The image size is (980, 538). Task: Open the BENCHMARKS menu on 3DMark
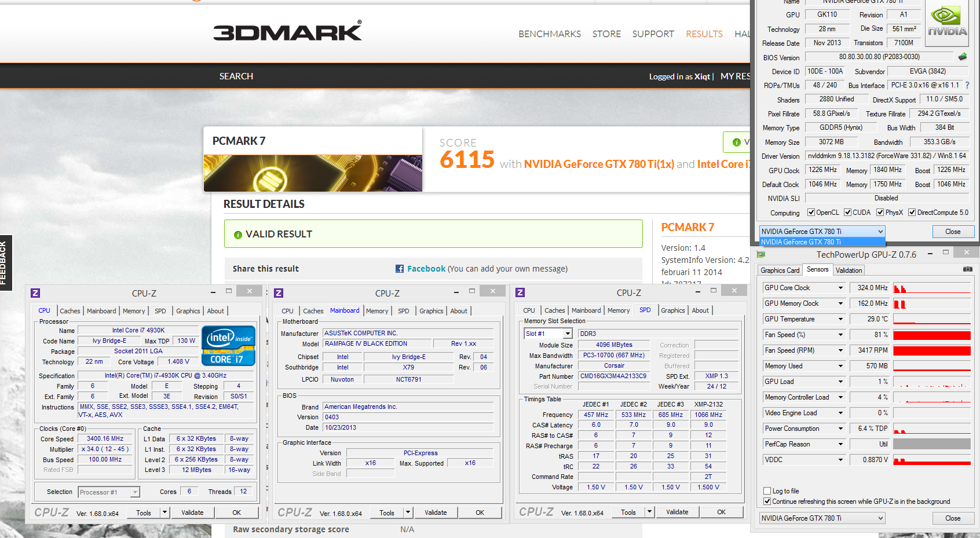[x=550, y=34]
